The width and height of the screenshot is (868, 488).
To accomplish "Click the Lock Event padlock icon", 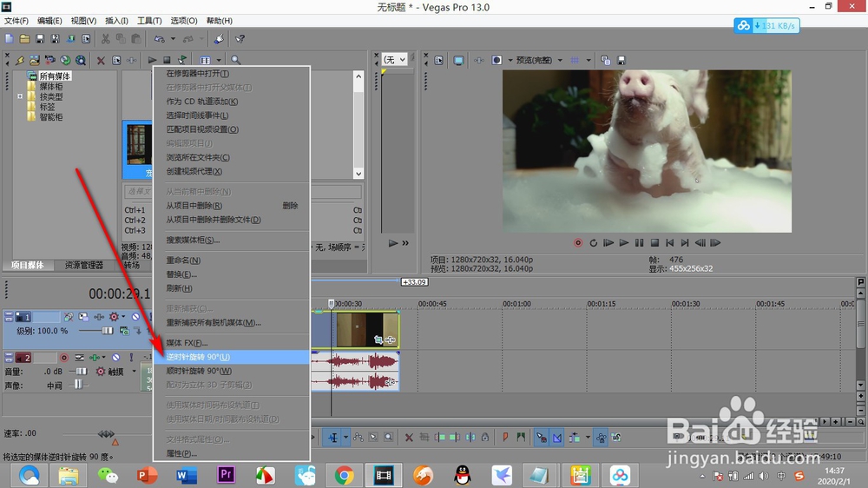I will 485,438.
